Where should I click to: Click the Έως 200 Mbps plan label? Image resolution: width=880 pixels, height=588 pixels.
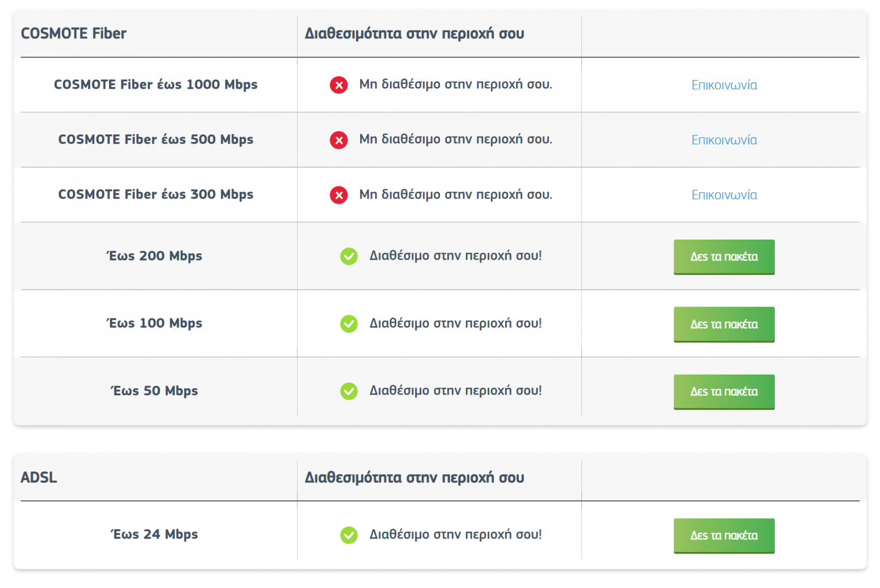click(154, 256)
